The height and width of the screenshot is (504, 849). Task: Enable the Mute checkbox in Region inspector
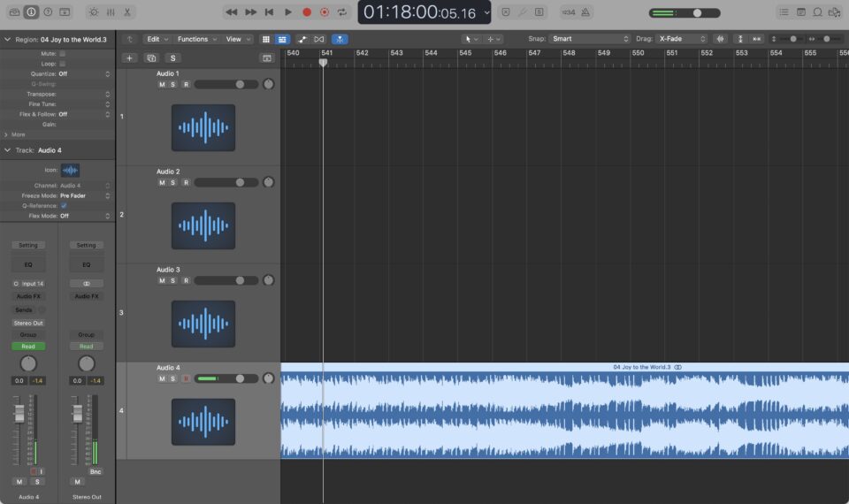(x=63, y=54)
